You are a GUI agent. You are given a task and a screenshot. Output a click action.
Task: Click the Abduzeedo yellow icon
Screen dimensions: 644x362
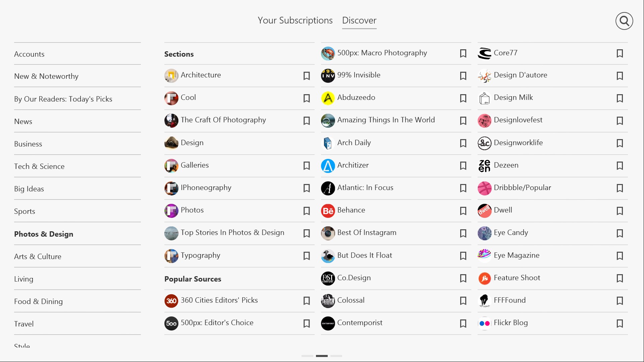328,98
